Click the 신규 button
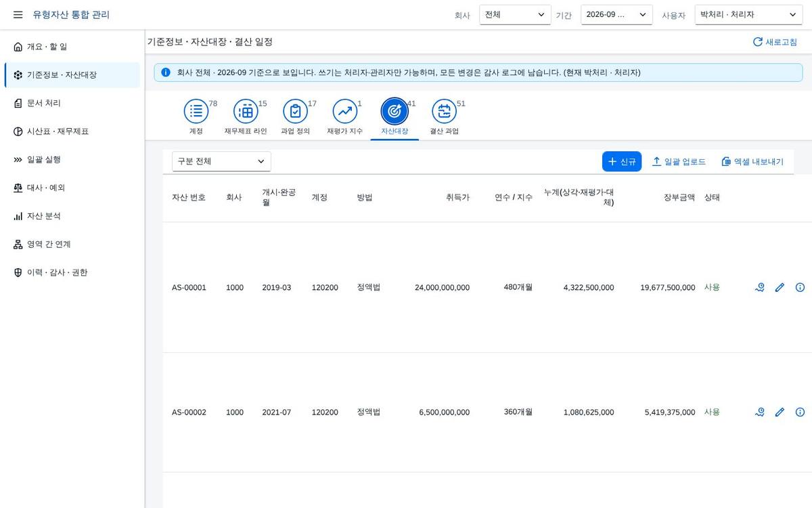The image size is (812, 508). coord(622,161)
